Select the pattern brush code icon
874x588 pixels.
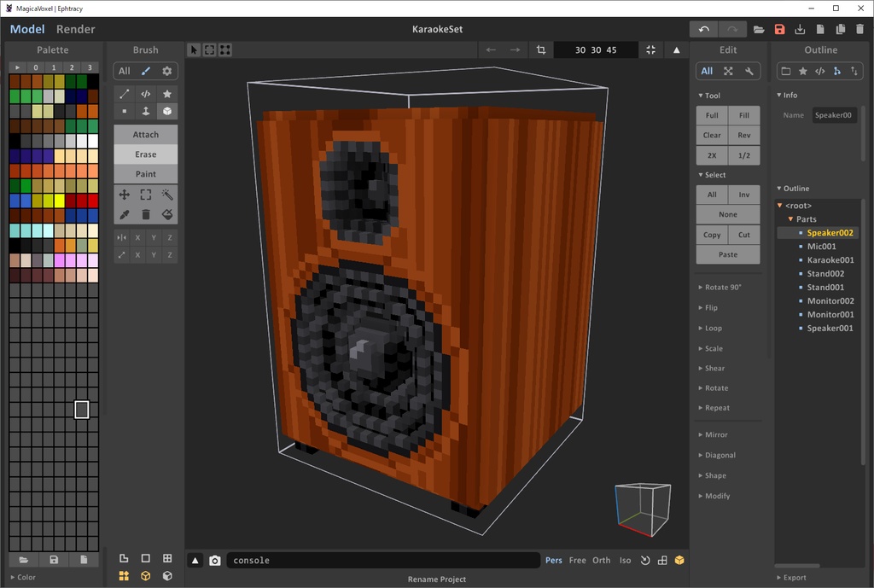[x=145, y=94]
